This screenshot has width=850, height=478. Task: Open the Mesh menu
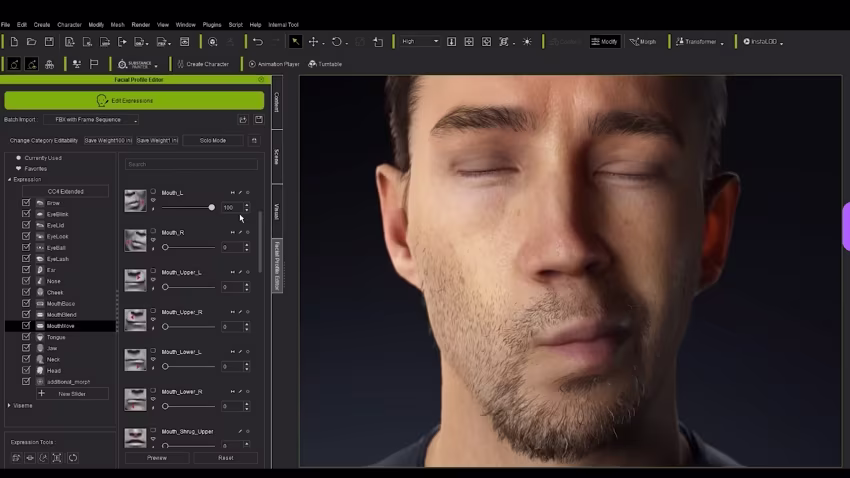(x=118, y=24)
